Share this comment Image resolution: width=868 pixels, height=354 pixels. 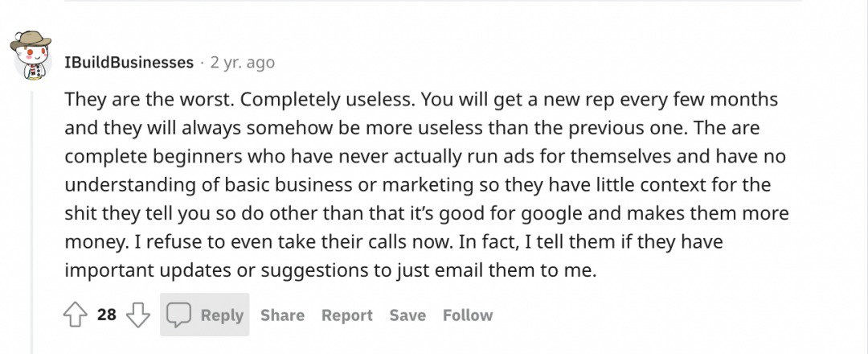(282, 315)
